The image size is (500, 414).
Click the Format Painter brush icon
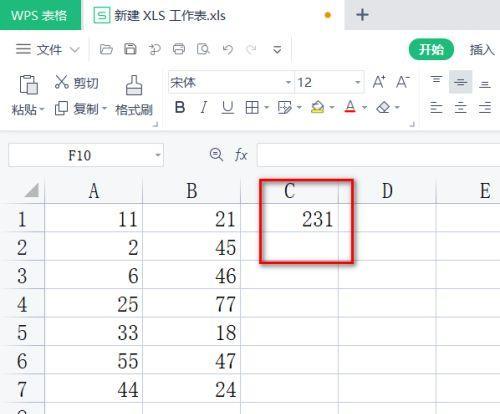pos(134,85)
